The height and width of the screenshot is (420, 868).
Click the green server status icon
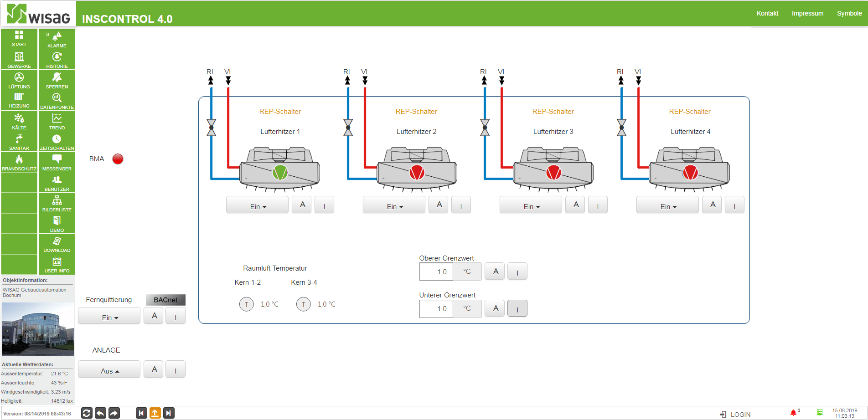[820, 413]
